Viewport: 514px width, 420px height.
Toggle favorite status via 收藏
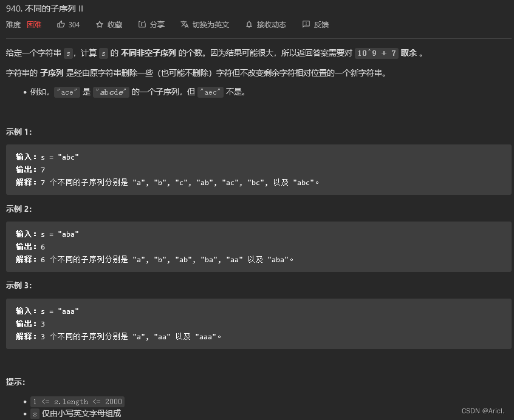tap(114, 25)
